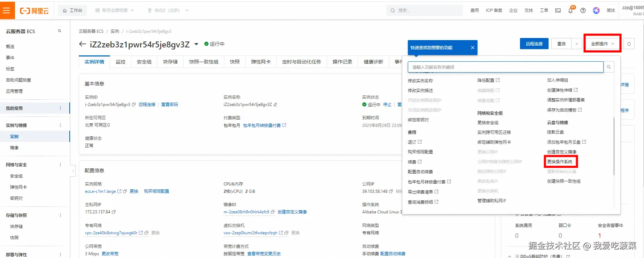Click the Reset Password link
The image size is (644, 258).
170,105
